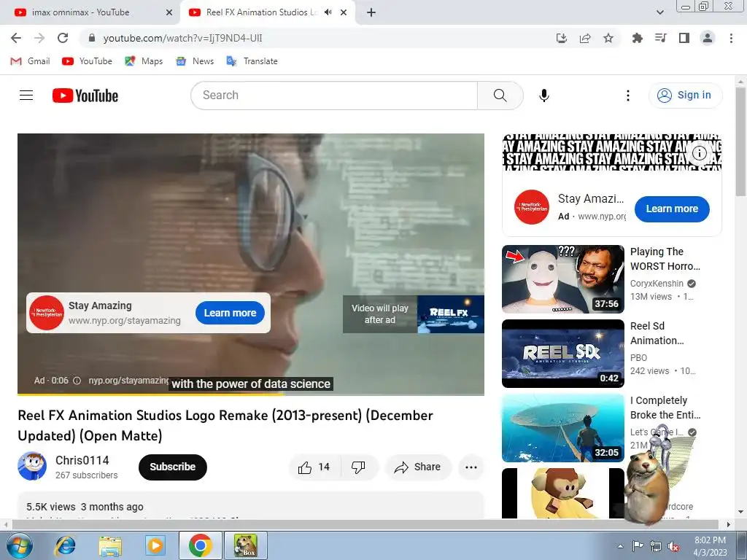This screenshot has height=560, width=747.
Task: Open Chris0114 channel avatar
Action: (x=32, y=466)
